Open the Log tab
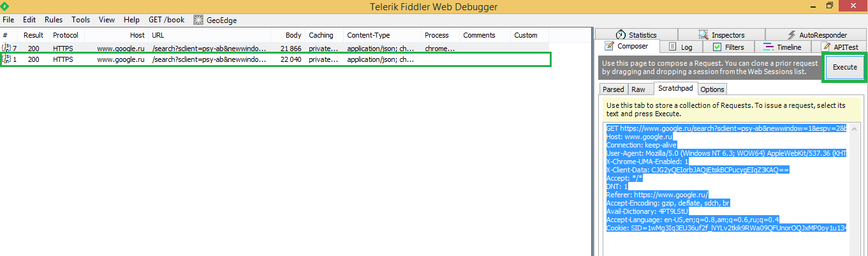The height and width of the screenshot is (256, 868). pyautogui.click(x=680, y=47)
